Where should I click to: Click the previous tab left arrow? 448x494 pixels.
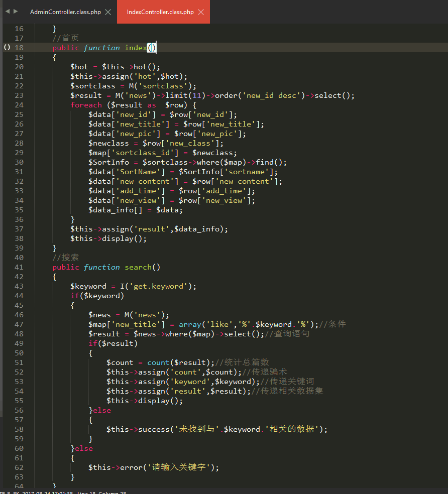(x=7, y=12)
